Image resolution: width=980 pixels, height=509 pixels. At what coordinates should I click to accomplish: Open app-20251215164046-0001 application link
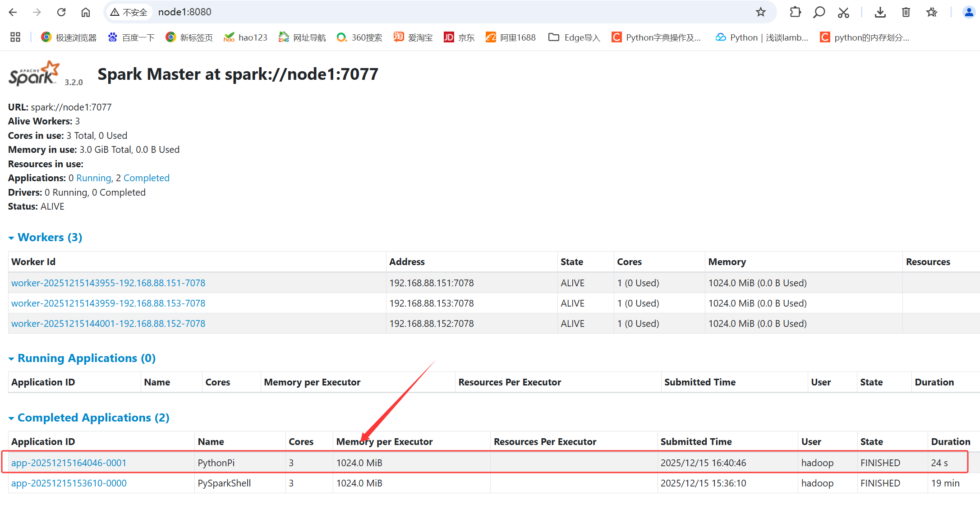[x=69, y=463]
